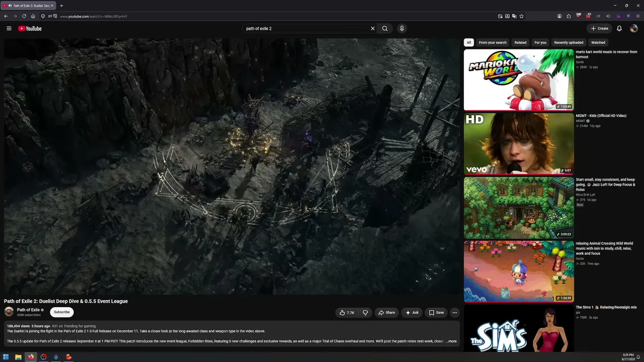Select the For you filter chip
The width and height of the screenshot is (644, 362).
540,43
